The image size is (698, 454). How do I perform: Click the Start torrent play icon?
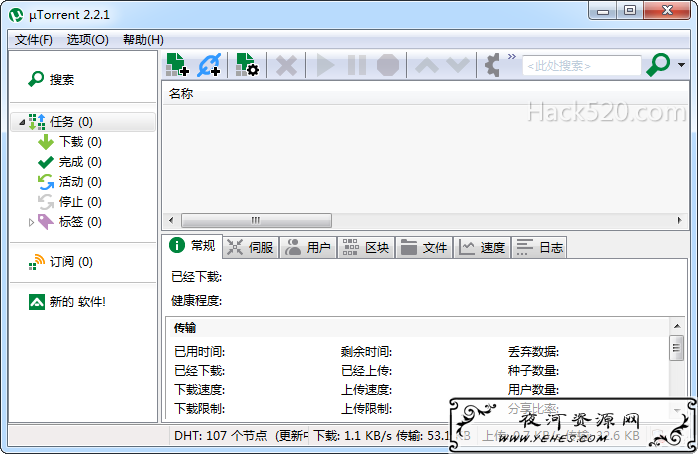pyautogui.click(x=325, y=65)
